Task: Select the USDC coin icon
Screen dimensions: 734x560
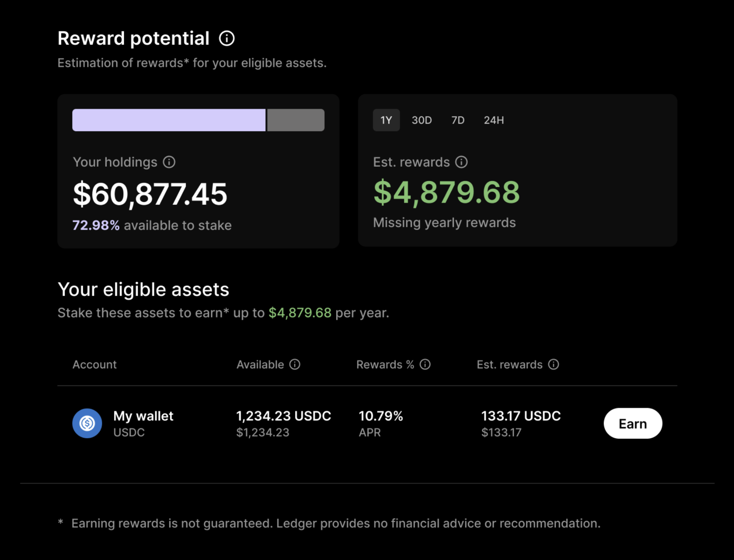Action: (x=87, y=423)
